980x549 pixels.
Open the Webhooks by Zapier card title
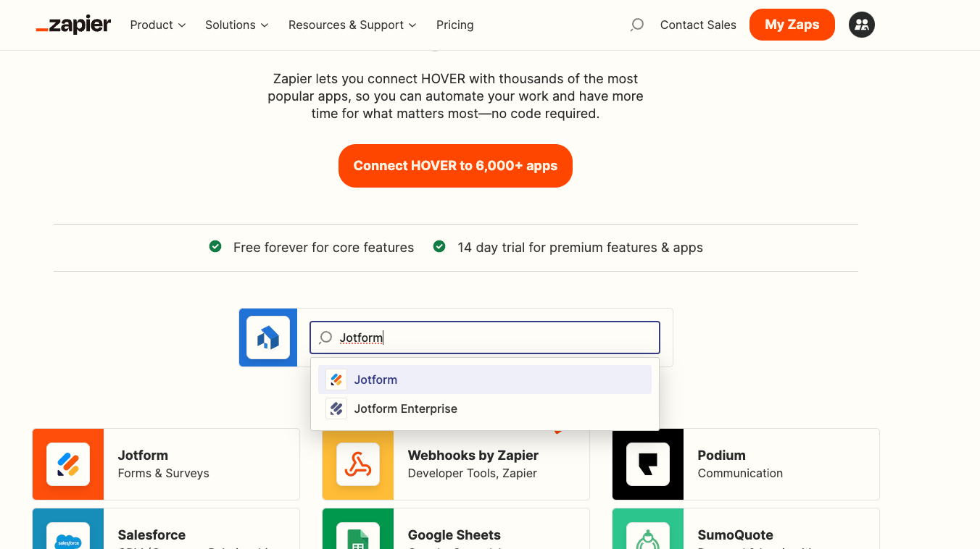coord(473,455)
